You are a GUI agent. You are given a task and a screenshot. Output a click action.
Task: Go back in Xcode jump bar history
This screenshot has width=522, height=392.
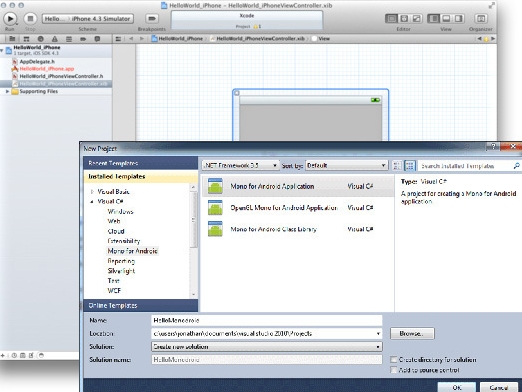click(x=131, y=39)
